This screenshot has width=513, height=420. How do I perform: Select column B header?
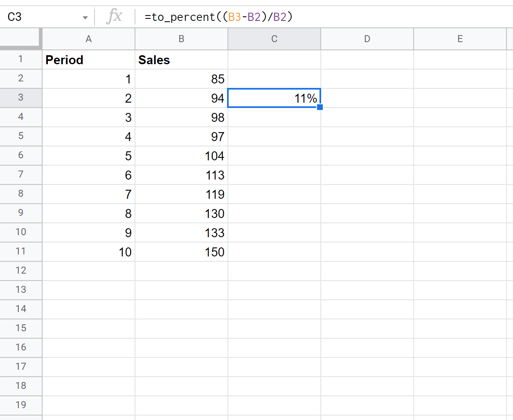click(x=181, y=39)
